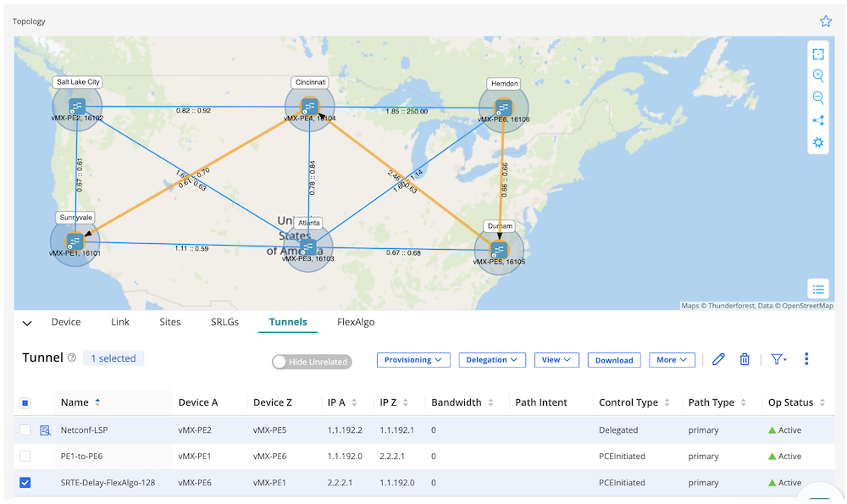The width and height of the screenshot is (847, 504).
Task: Click the favorite star icon
Action: click(x=826, y=21)
